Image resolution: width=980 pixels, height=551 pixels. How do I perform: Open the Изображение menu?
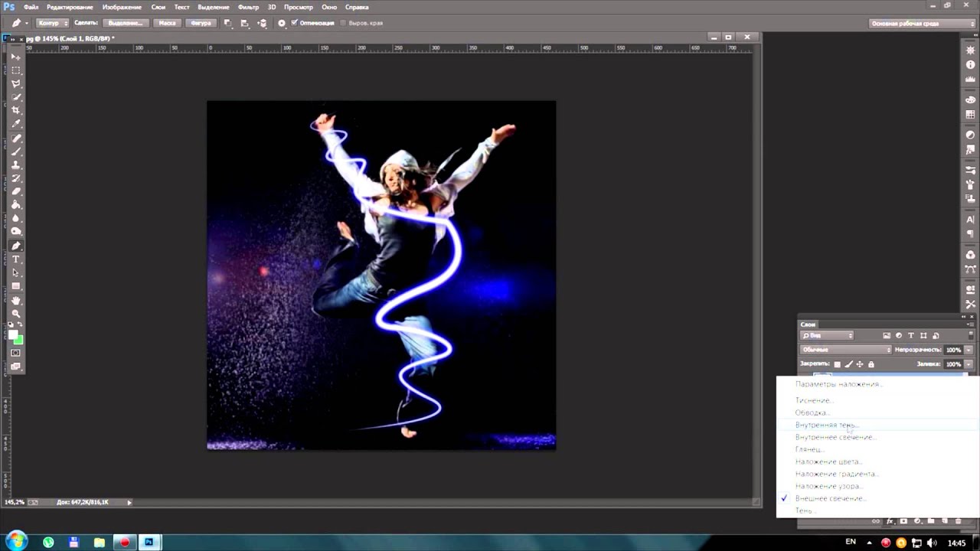coord(122,7)
